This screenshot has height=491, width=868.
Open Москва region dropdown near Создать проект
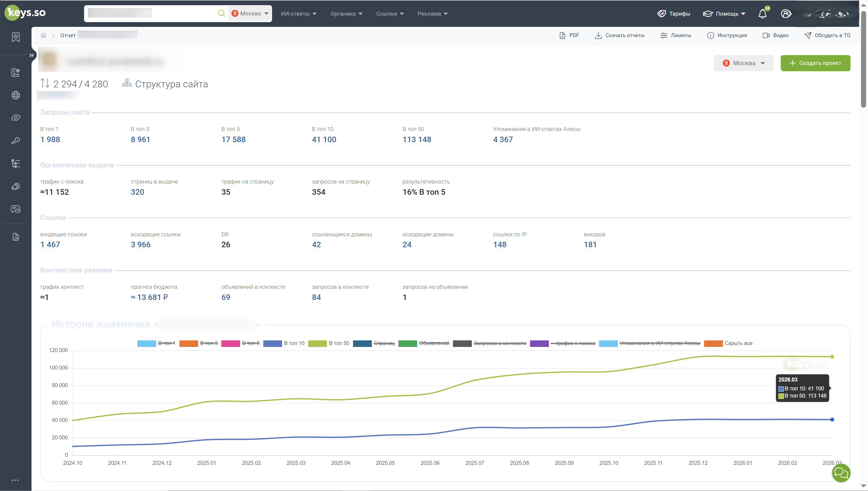coord(743,63)
